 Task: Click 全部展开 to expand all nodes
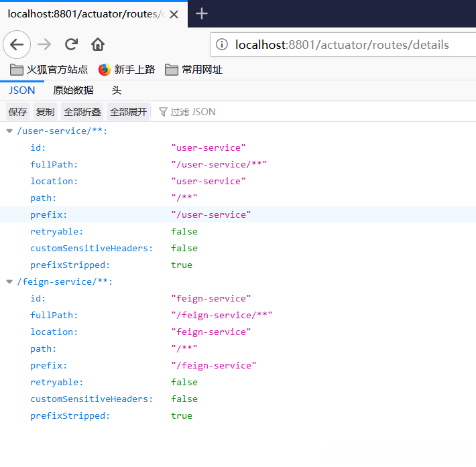[x=128, y=112]
